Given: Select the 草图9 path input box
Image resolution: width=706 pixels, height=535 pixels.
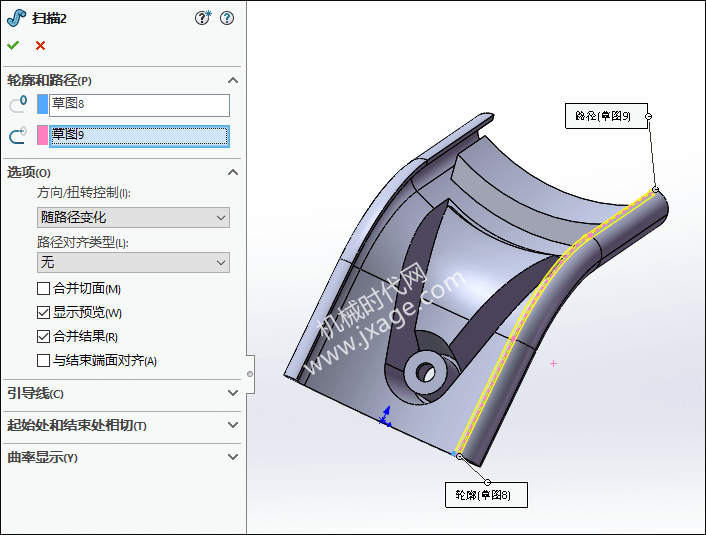Looking at the screenshot, I should click(x=139, y=136).
